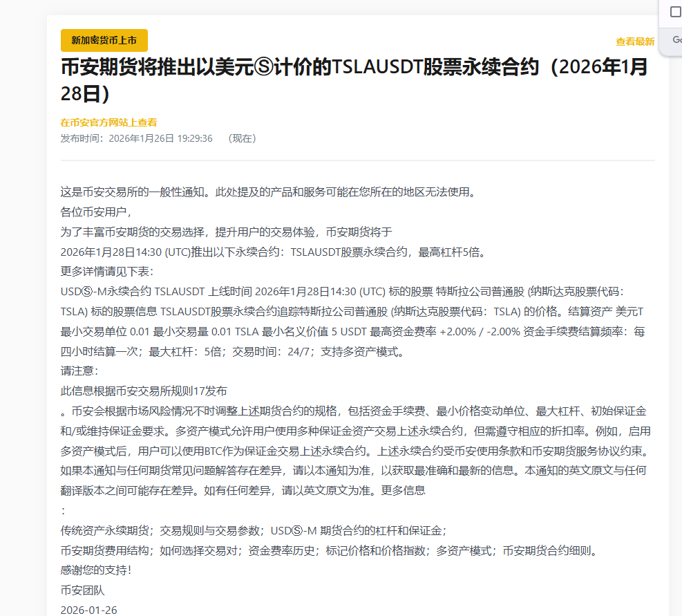The width and height of the screenshot is (682, 616).
Task: Click 在币安官方网站上查看 to view on Binance
Action: coord(108,122)
